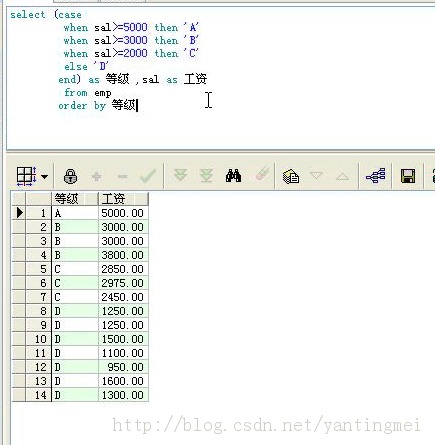
Task: Place cursor in SQL editor after order by
Action: 137,106
